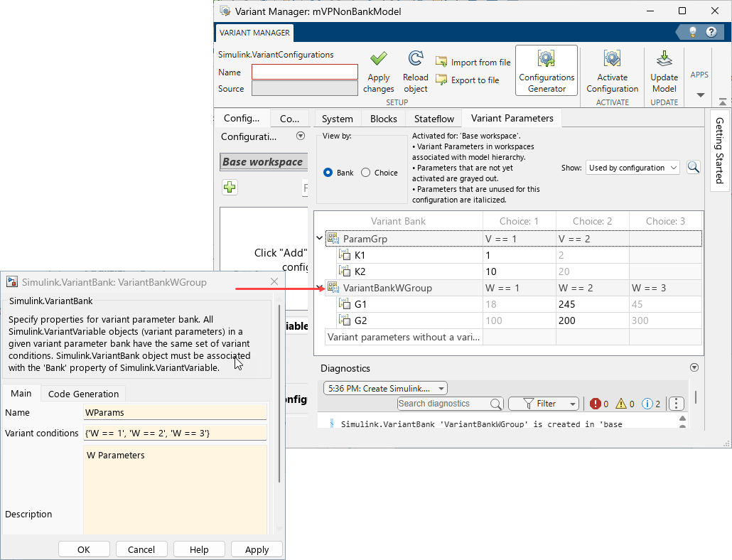Click the search magnifier next to Show

click(x=693, y=168)
